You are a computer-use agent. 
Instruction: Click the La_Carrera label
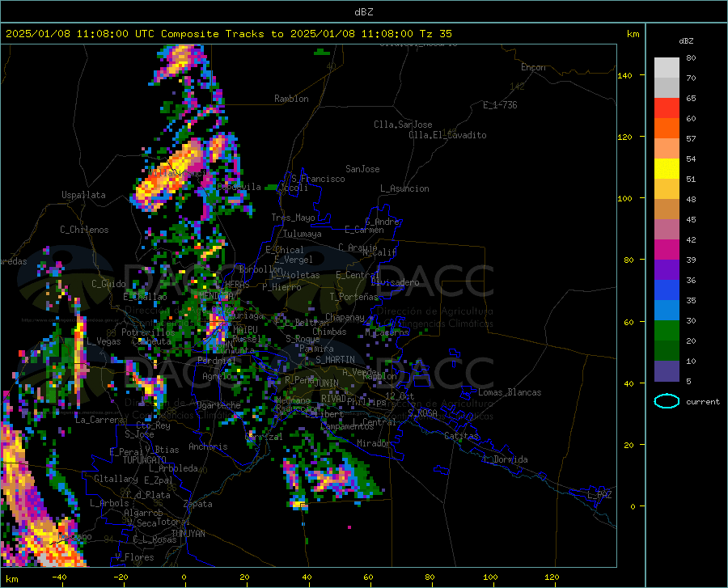[x=99, y=420]
